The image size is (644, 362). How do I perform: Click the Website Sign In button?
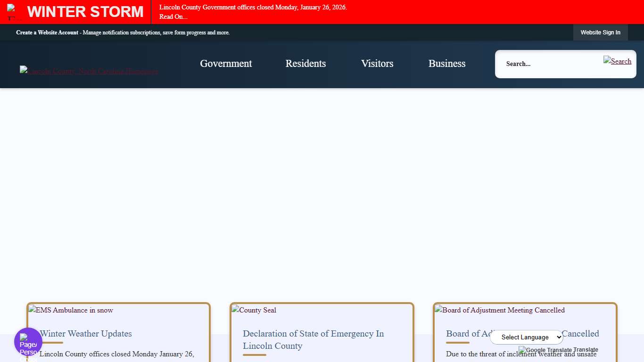tap(601, 33)
